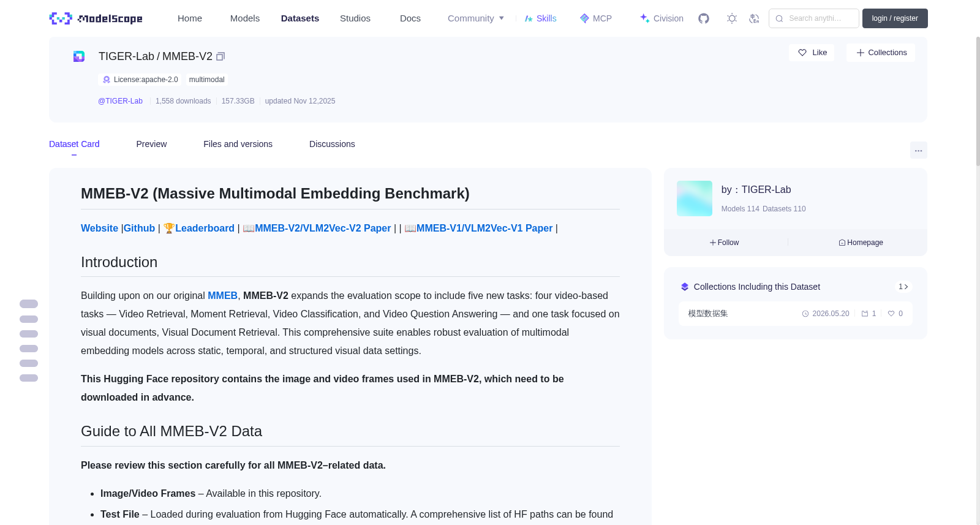Open the MCP page

(x=595, y=18)
